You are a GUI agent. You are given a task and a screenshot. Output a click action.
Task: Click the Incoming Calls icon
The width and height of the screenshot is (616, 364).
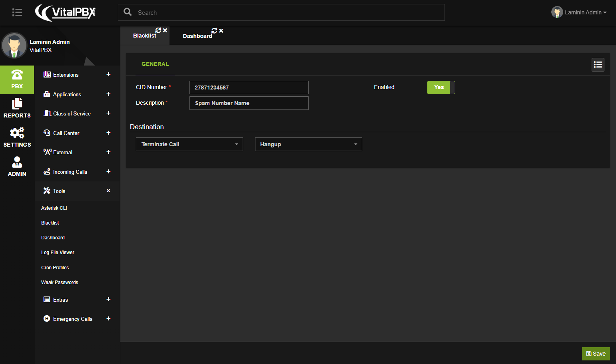47,171
